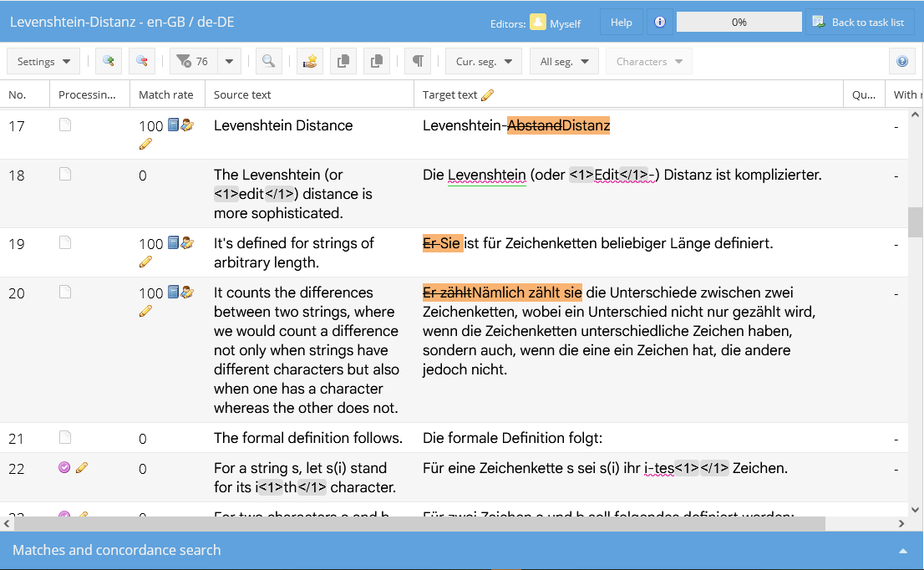Sort by the No. column header
The width and height of the screenshot is (924, 570).
pos(25,95)
